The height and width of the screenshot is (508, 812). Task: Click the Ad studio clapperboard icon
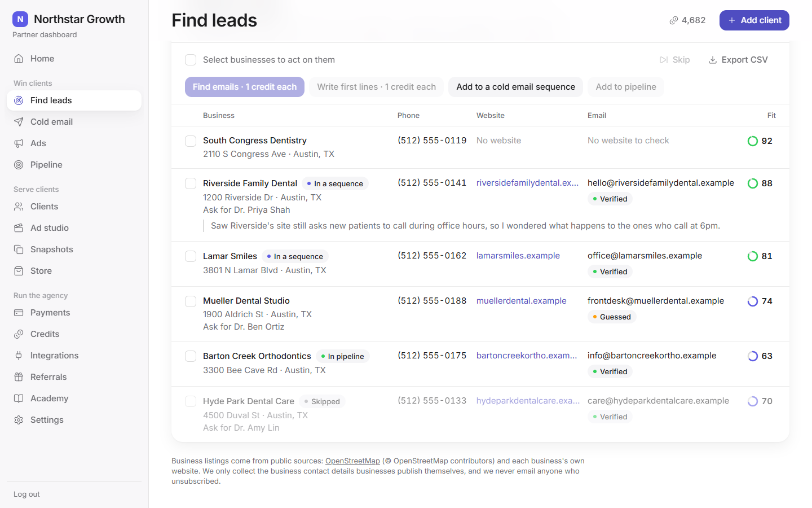(x=19, y=228)
